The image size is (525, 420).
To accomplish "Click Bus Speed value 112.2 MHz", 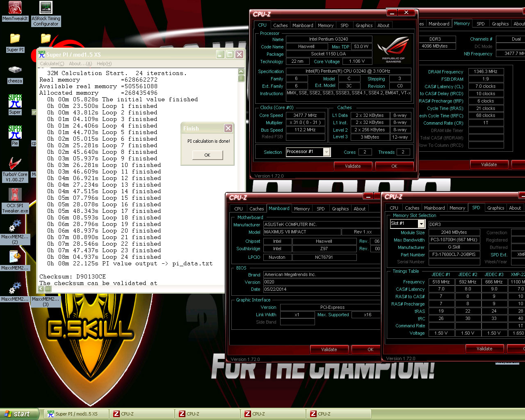I will [306, 130].
